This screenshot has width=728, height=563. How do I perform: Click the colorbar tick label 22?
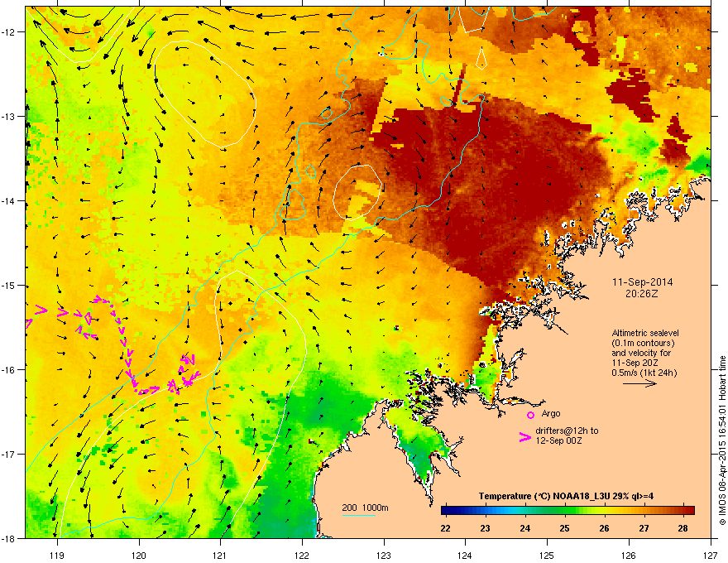[446, 528]
